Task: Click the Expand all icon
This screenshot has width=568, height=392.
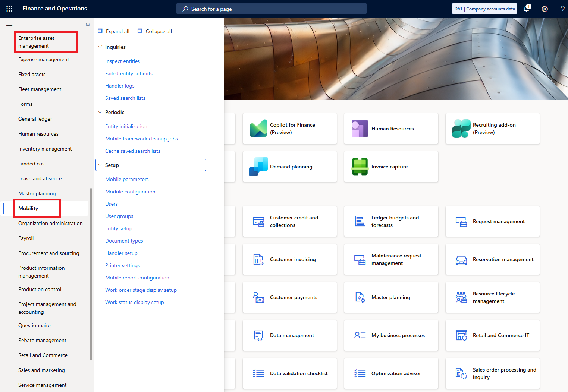Action: click(x=100, y=31)
